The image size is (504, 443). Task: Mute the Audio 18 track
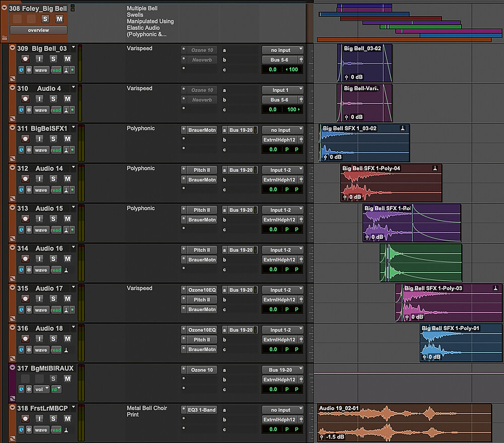tap(67, 339)
